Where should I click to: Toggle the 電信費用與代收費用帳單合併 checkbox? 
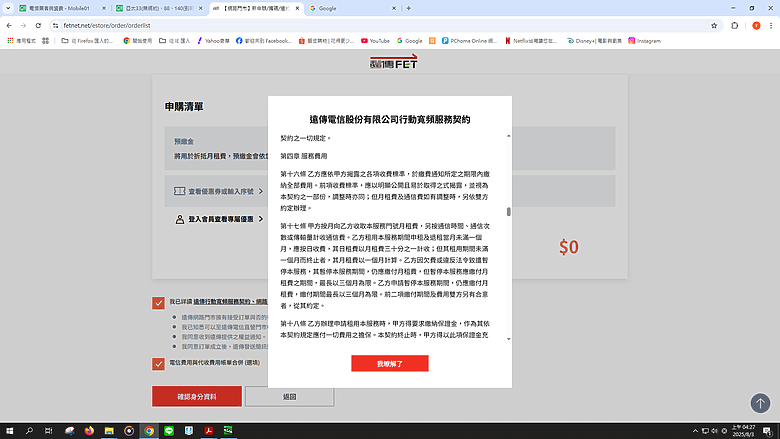tap(158, 364)
